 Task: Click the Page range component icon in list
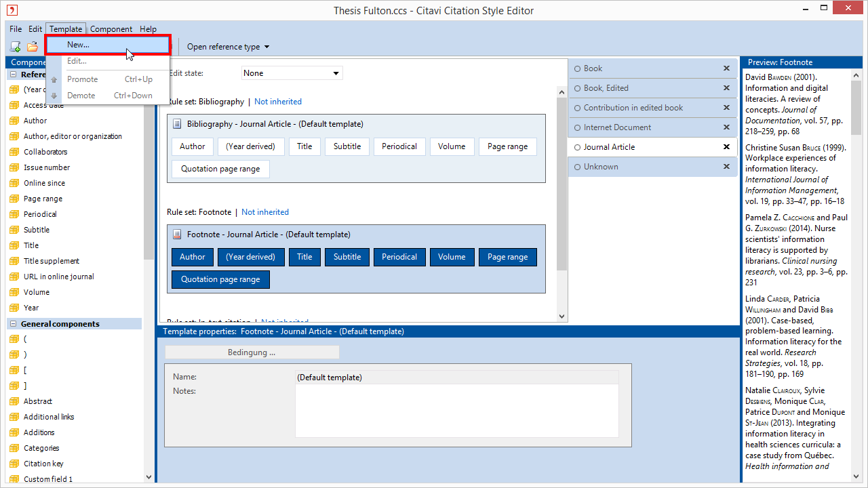(14, 199)
